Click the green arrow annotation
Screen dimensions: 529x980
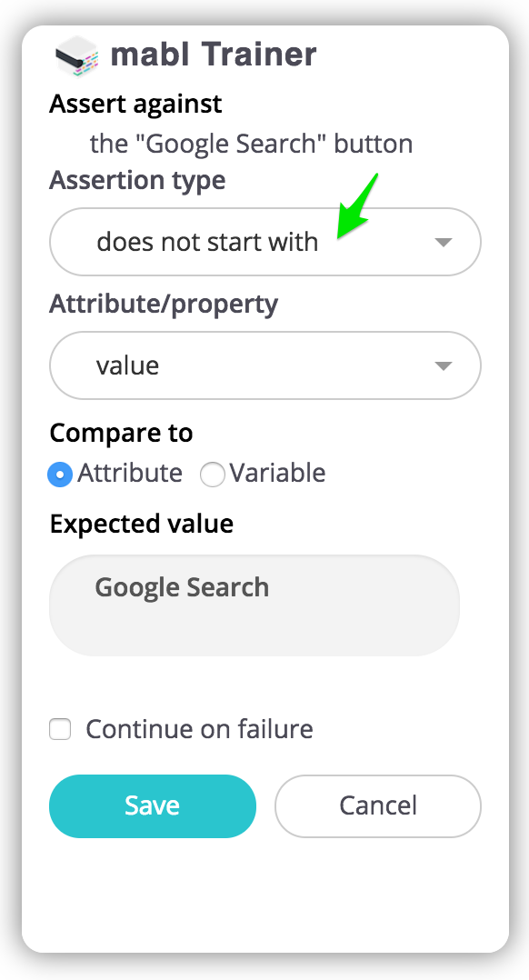coord(357,205)
